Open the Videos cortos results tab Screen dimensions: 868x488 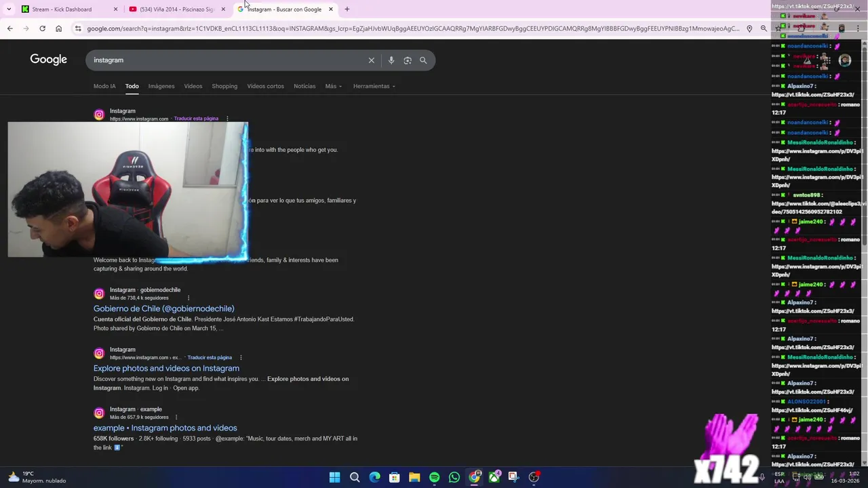point(266,86)
